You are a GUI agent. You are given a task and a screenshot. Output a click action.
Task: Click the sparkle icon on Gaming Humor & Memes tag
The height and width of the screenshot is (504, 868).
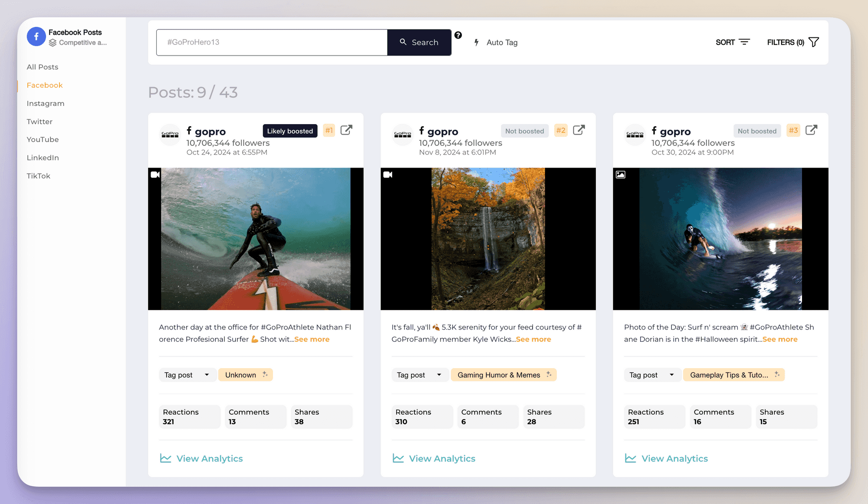point(549,374)
